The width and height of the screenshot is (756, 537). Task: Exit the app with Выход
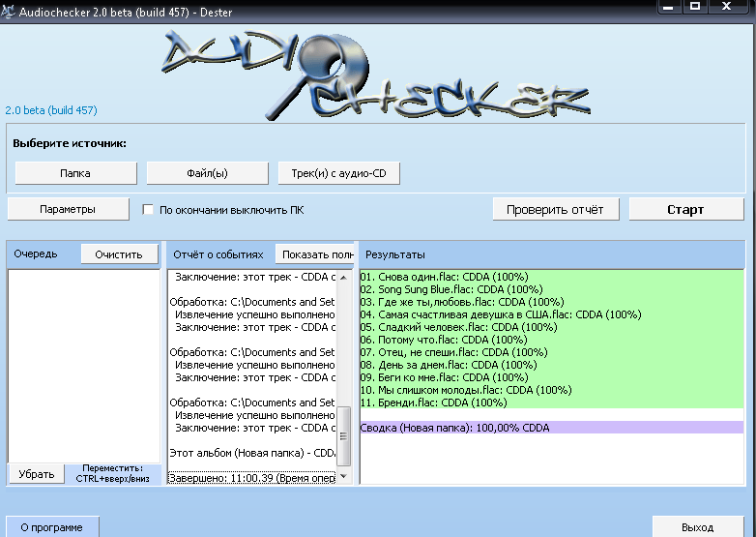(697, 527)
